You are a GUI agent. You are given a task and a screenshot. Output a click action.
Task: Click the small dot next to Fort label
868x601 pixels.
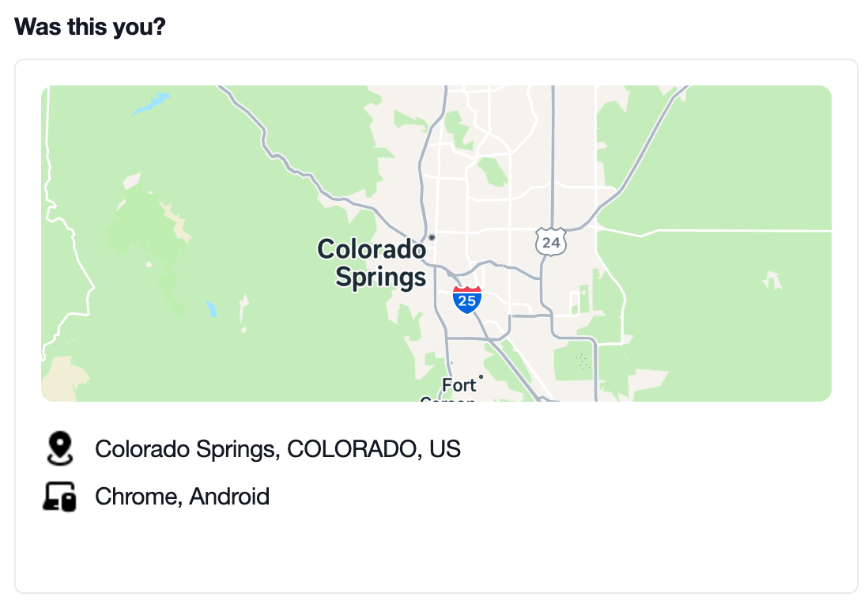point(481,376)
